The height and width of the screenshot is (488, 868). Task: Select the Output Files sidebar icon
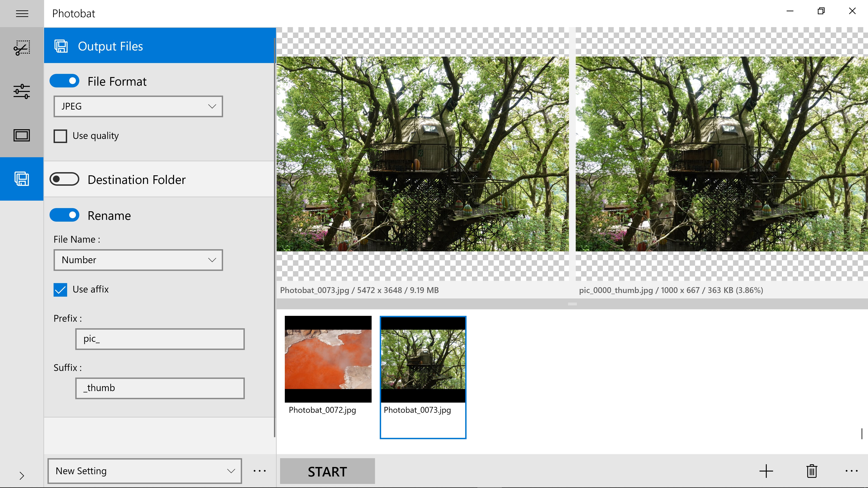pos(22,179)
